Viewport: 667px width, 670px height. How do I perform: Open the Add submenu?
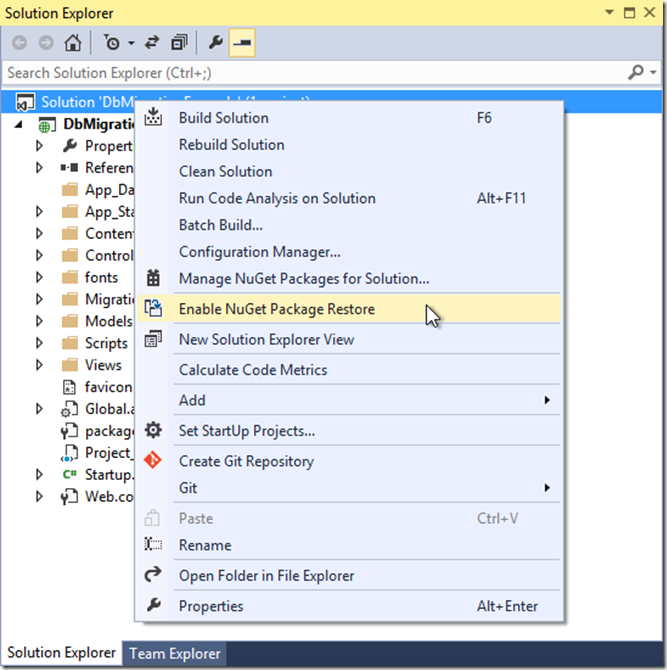pyautogui.click(x=348, y=400)
